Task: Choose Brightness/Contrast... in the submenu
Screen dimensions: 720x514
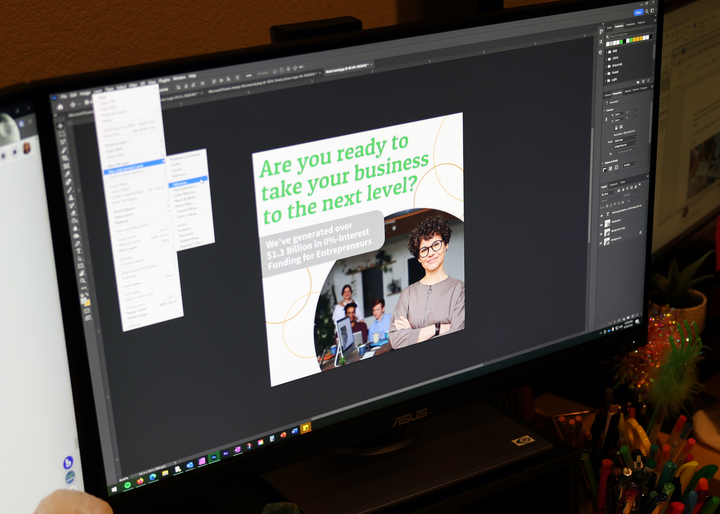Action: click(186, 156)
